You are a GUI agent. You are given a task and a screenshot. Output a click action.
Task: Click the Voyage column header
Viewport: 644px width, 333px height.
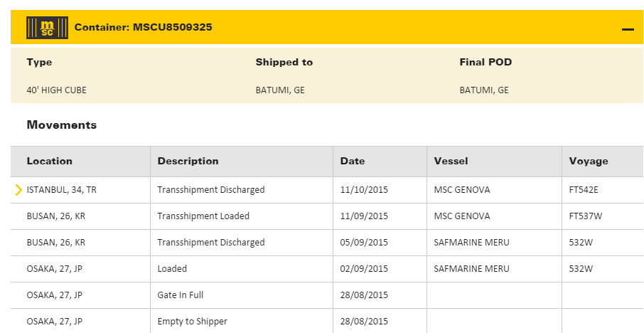tap(589, 161)
